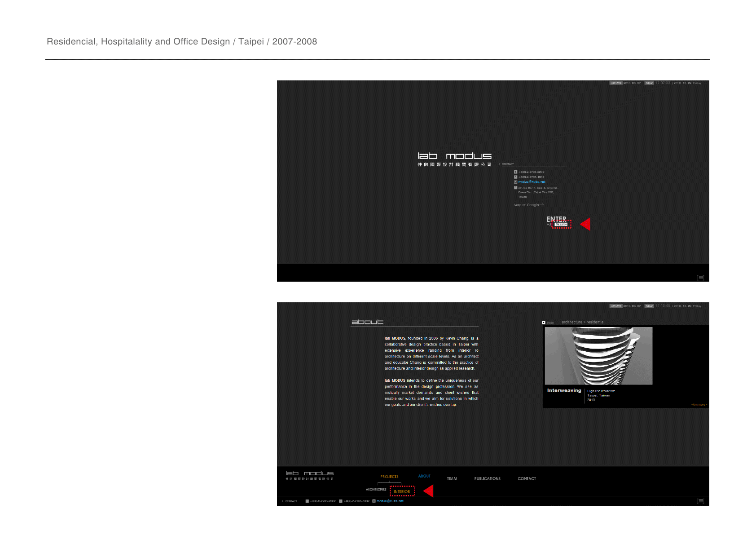Click the architecture > residential breadcrumb
The height and width of the screenshot is (535, 756).
[x=583, y=322]
